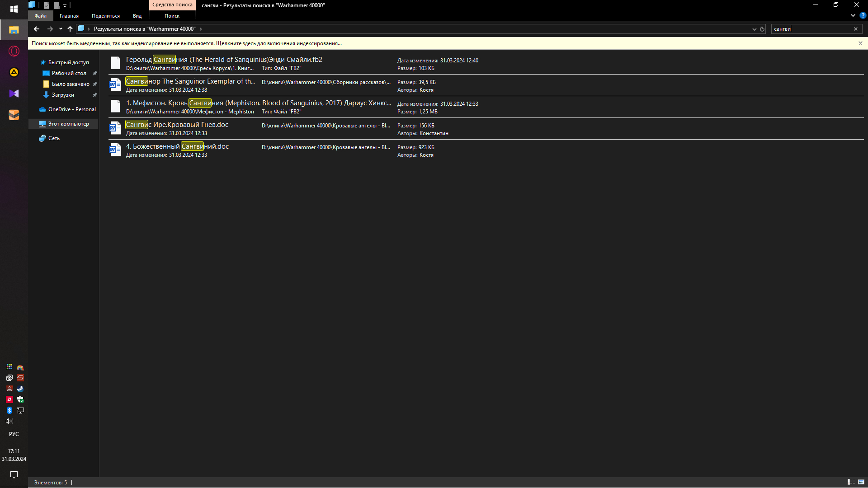Open the Вид ribbon tab
Image resolution: width=868 pixels, height=488 pixels.
pyautogui.click(x=137, y=16)
